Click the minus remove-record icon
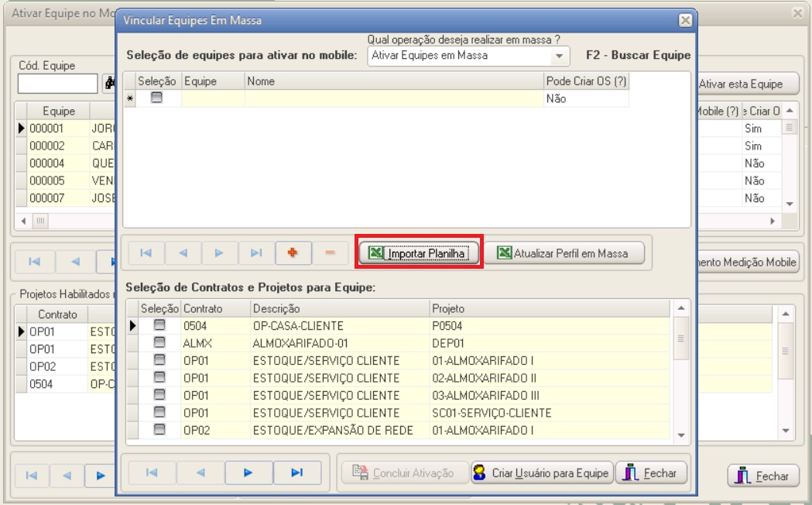812x505 pixels. tap(330, 252)
